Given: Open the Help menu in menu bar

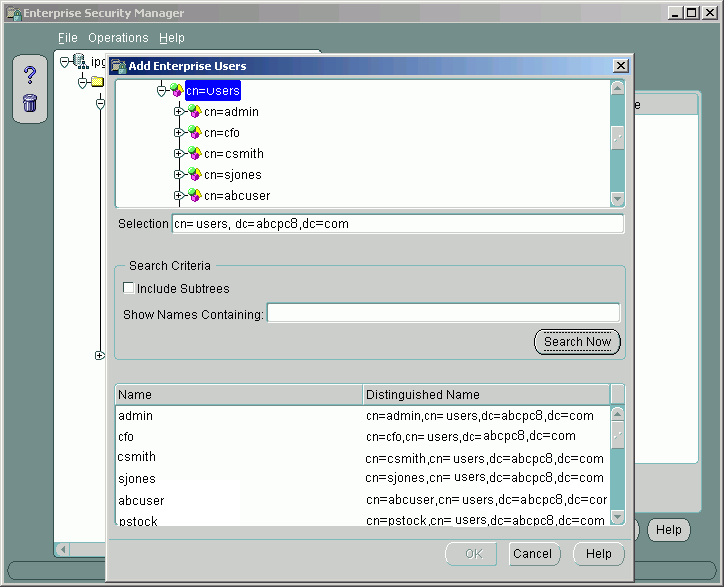Looking at the screenshot, I should tap(172, 38).
